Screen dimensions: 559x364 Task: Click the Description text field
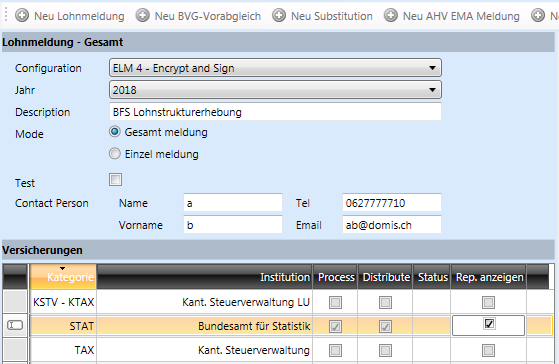pos(275,112)
